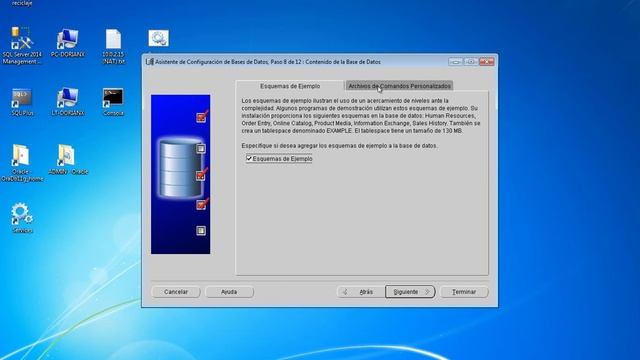Open the PC-DORIANX desktop shortcut
Screen dimensions: 640x360
tap(68, 43)
